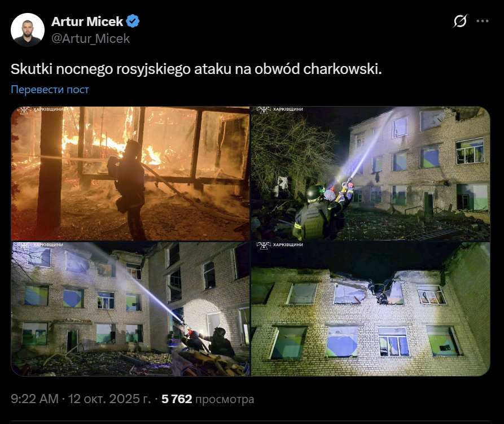Click the Artur Micek display name
Image resolution: width=504 pixels, height=424 pixels.
point(87,21)
